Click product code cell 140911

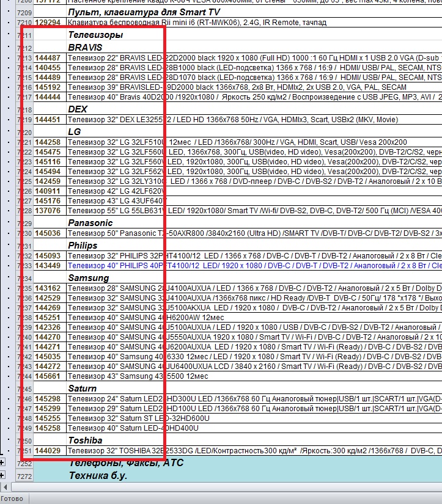point(50,191)
